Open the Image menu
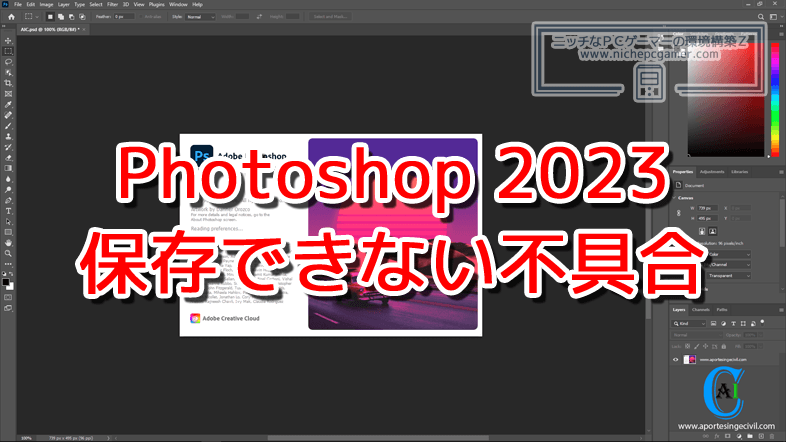This screenshot has width=786, height=442. pyautogui.click(x=46, y=5)
